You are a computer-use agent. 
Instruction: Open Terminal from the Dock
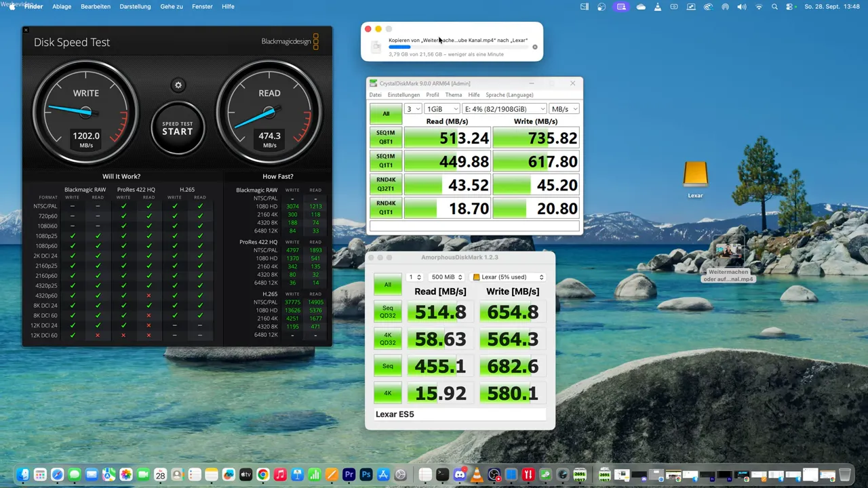pos(442,474)
